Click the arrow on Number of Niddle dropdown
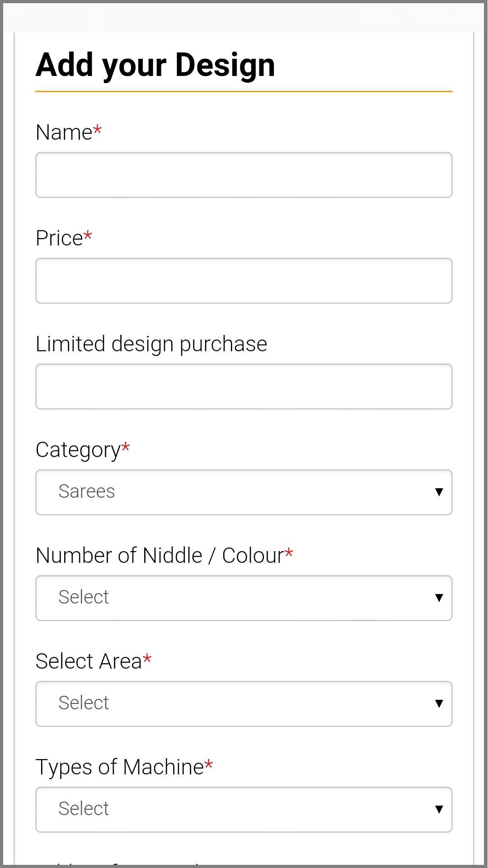Image resolution: width=488 pixels, height=868 pixels. click(x=438, y=598)
